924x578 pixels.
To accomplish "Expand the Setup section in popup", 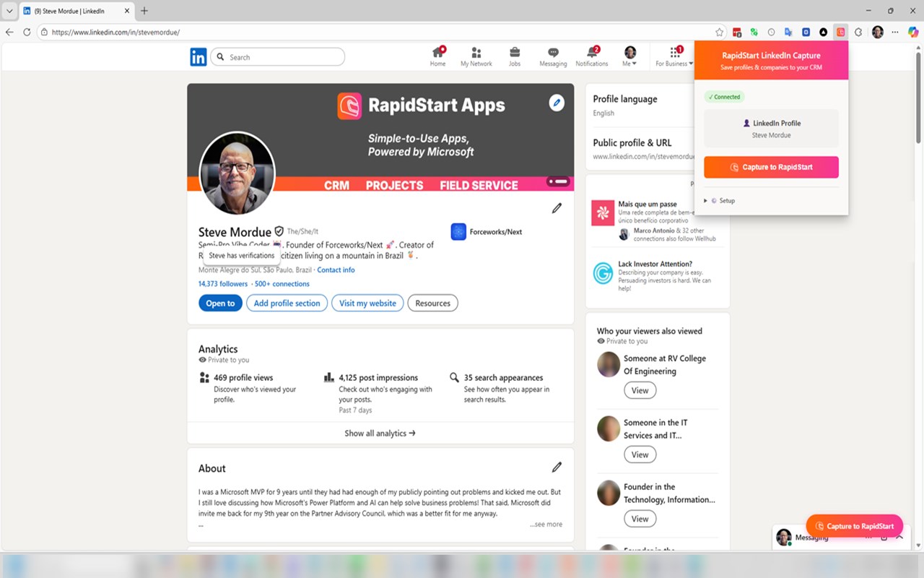I will pos(719,201).
